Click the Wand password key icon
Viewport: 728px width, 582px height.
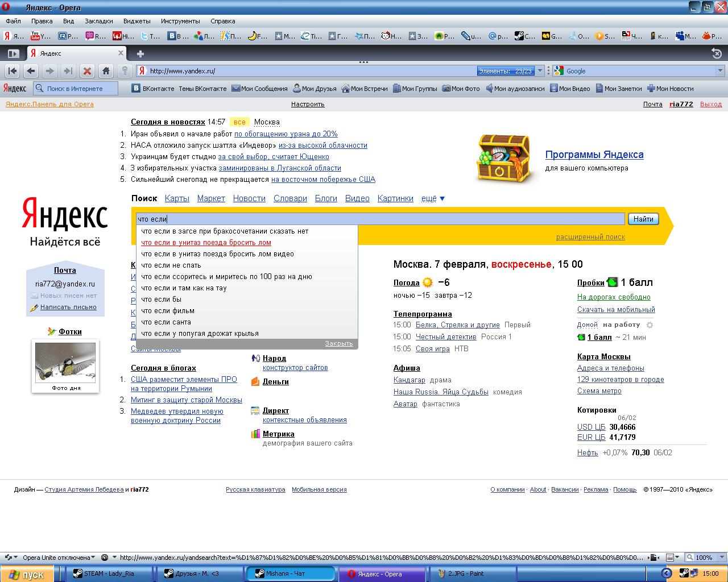tap(125, 71)
